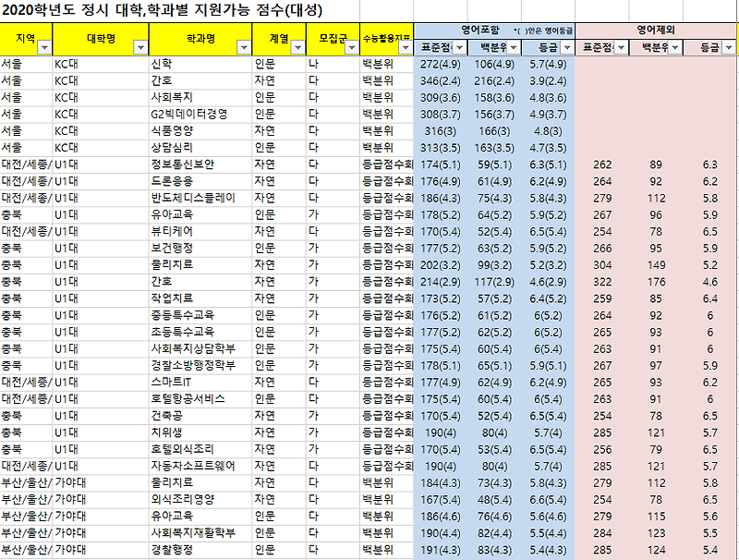Open 영어포함 표준점수 filter dropdown
739x560 pixels.
459,48
